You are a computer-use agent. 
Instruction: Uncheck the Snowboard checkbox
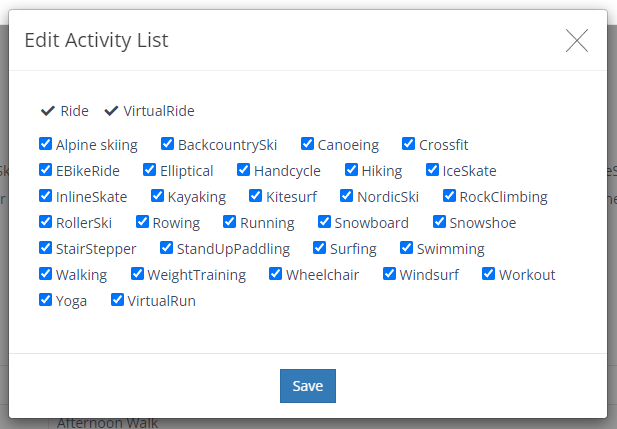pyautogui.click(x=323, y=222)
